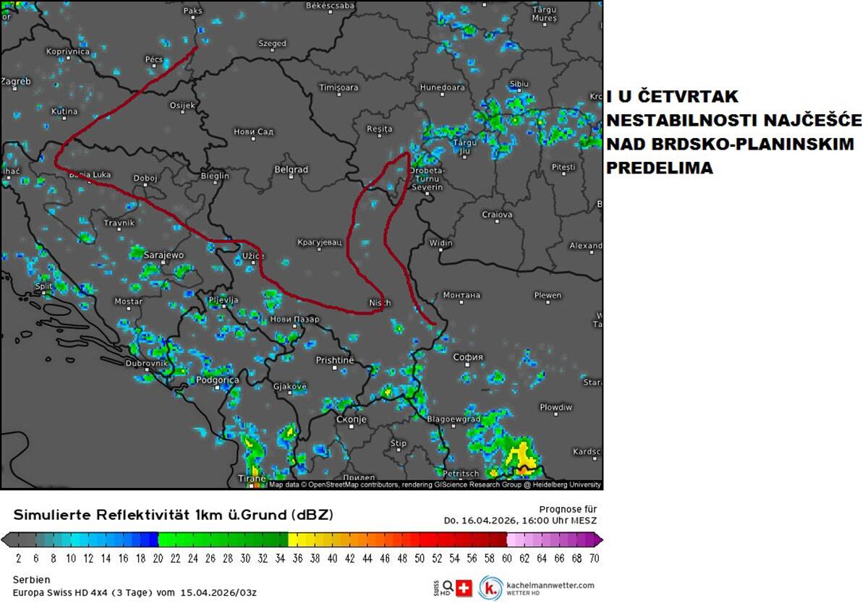
Task: Click the left arrow end of color scale
Action: pos(5,539)
